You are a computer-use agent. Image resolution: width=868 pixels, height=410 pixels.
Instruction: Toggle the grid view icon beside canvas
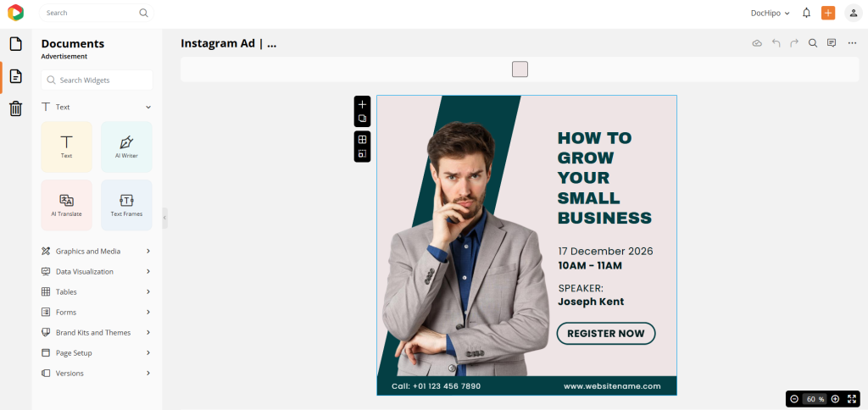[x=362, y=140]
